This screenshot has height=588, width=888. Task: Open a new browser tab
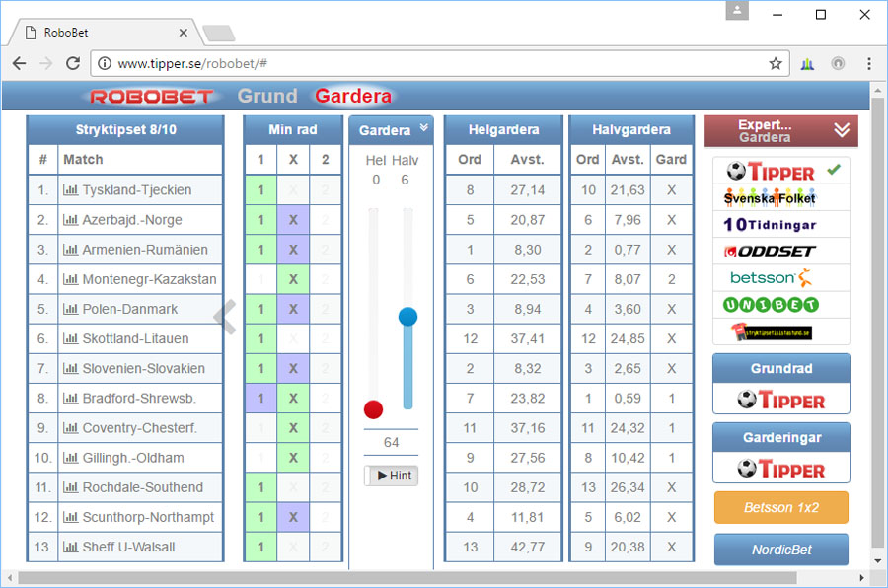(x=219, y=34)
